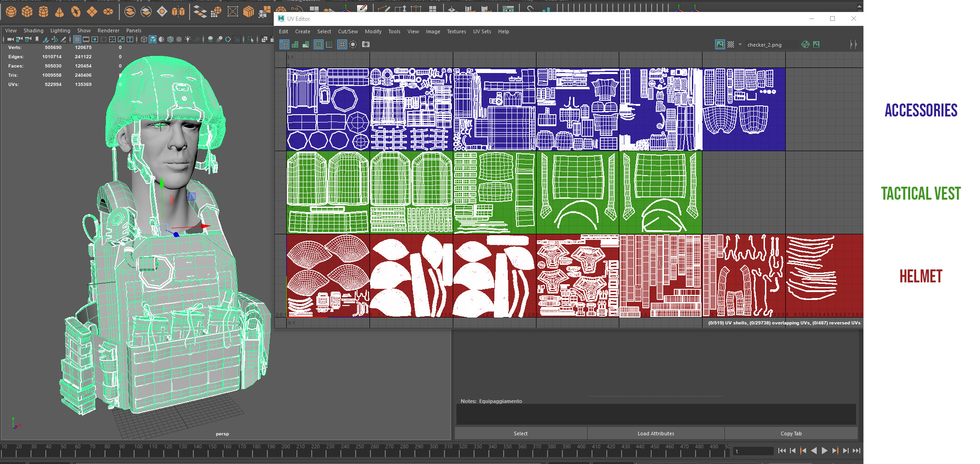The height and width of the screenshot is (464, 980).
Task: Click the Load Attributes button
Action: (655, 433)
